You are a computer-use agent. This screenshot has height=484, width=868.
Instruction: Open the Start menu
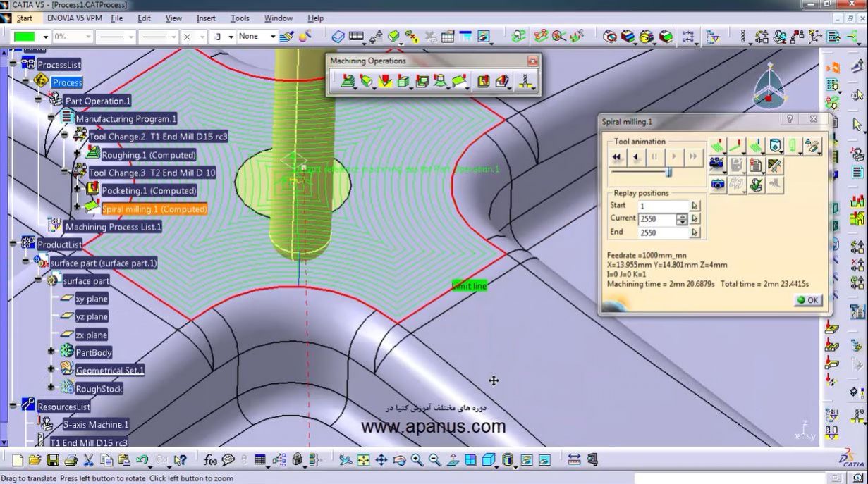coord(24,18)
